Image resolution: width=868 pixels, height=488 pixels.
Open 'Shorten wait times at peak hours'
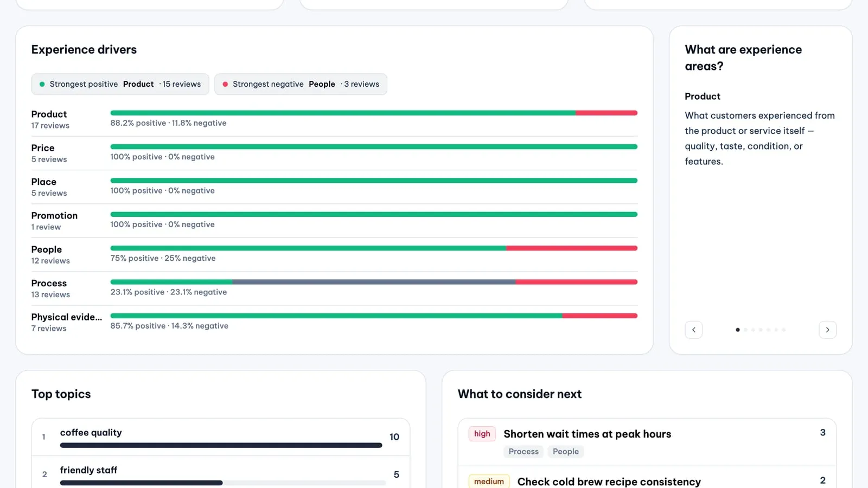click(x=587, y=434)
